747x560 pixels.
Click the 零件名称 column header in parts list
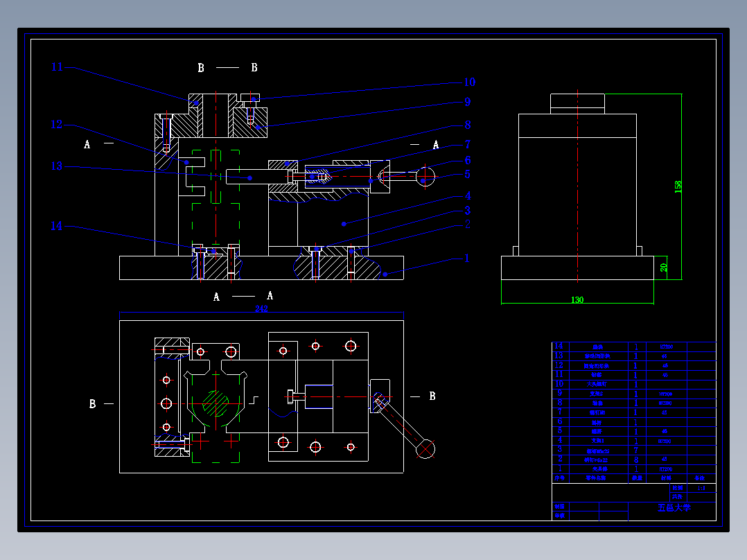click(x=596, y=478)
